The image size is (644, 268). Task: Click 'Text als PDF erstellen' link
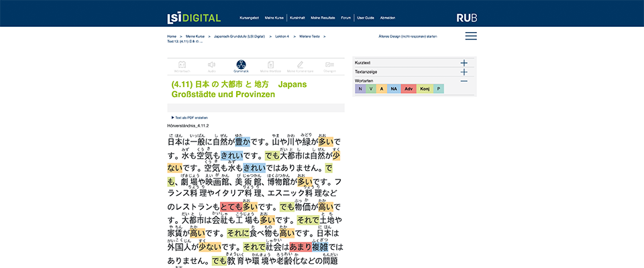pos(191,117)
